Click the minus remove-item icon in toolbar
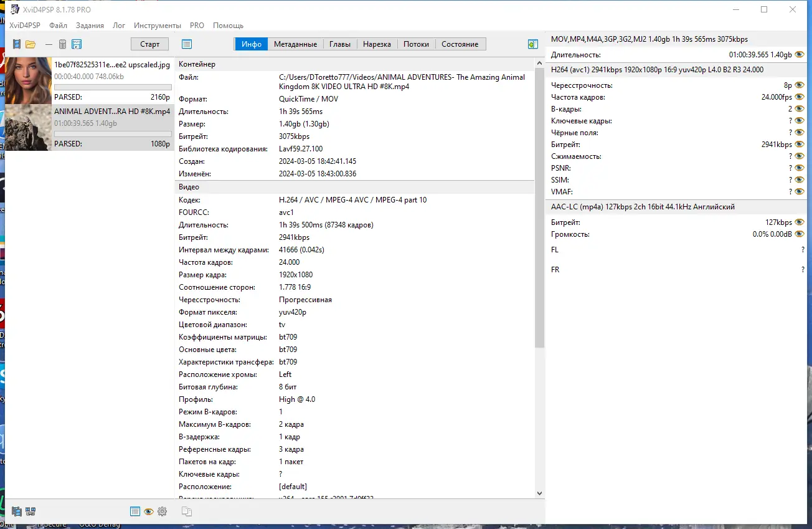 [x=48, y=44]
